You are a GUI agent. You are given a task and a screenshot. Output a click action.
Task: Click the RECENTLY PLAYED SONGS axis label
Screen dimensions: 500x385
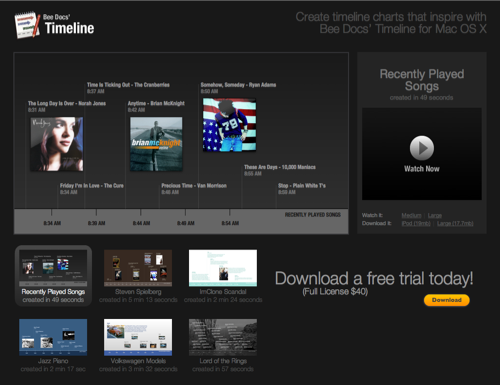[313, 215]
